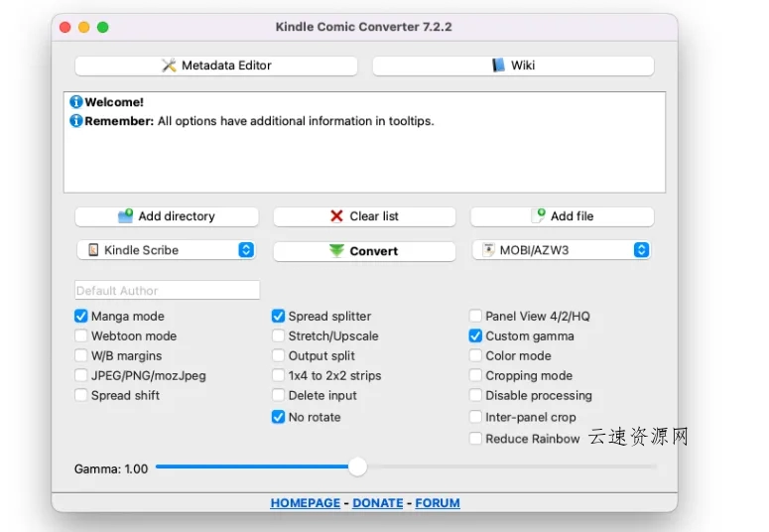Toggle the Panel View 4/2/HQ checkbox
This screenshot has height=532, width=769.
tap(475, 316)
